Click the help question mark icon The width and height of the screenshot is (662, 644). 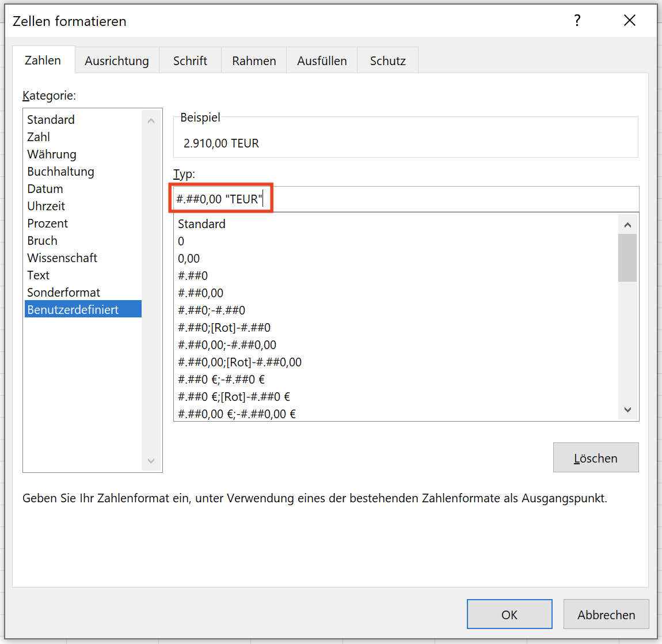(577, 21)
